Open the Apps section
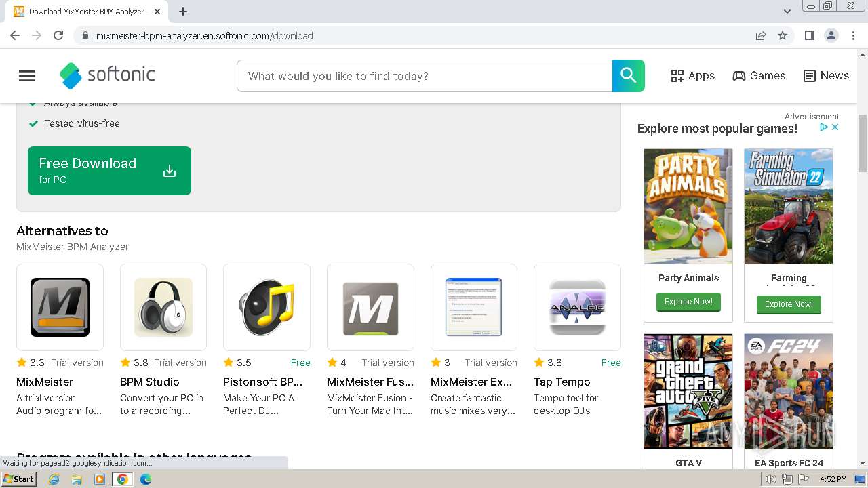This screenshot has height=488, width=868. [x=692, y=76]
